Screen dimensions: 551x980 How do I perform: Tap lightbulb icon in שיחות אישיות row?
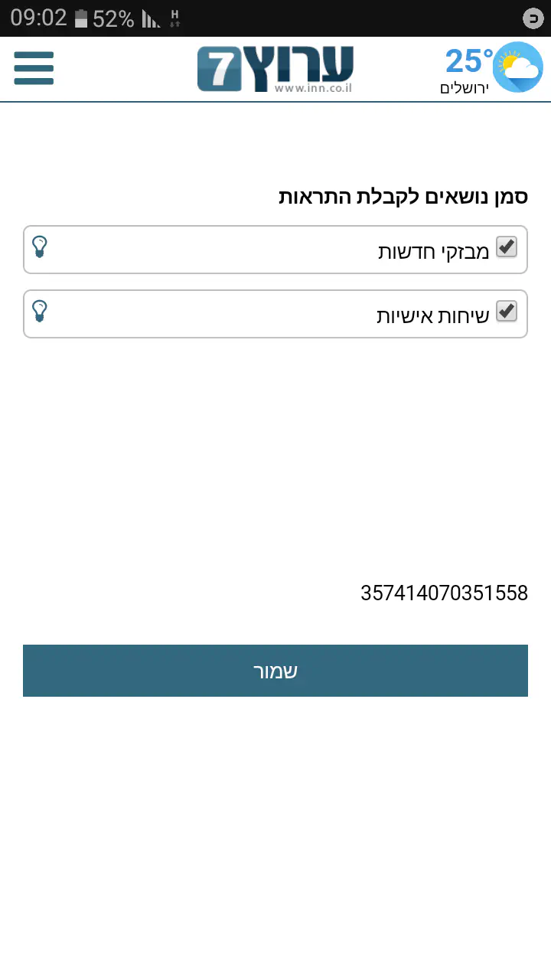tap(40, 311)
